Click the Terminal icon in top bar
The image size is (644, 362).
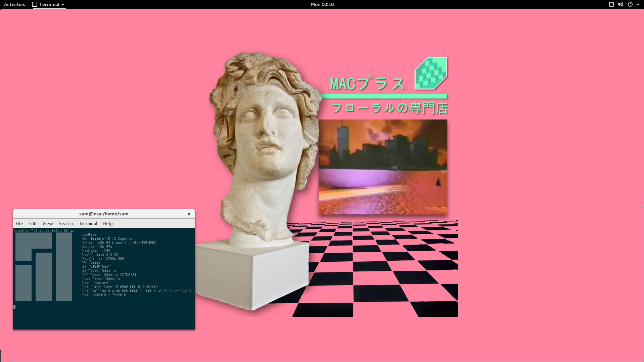tap(35, 4)
